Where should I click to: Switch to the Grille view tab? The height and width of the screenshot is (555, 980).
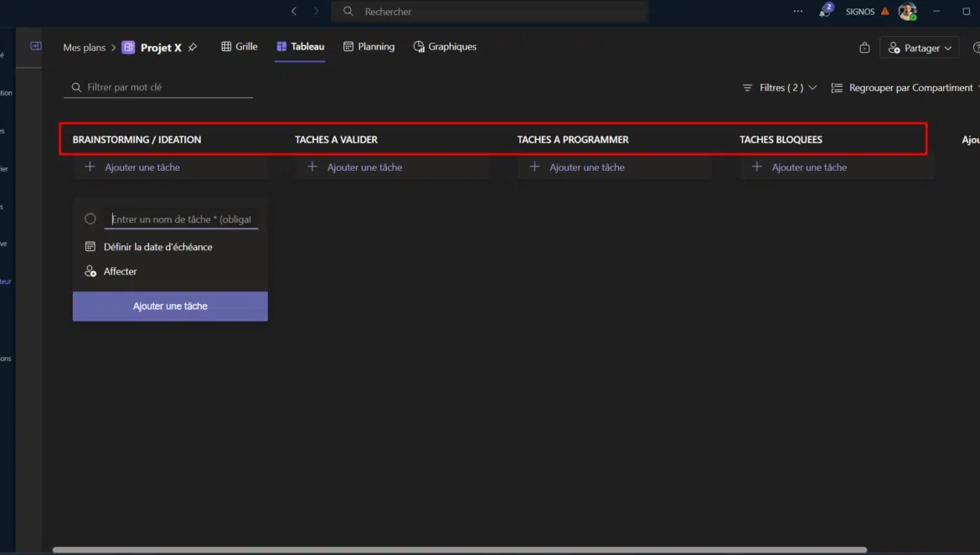(239, 47)
